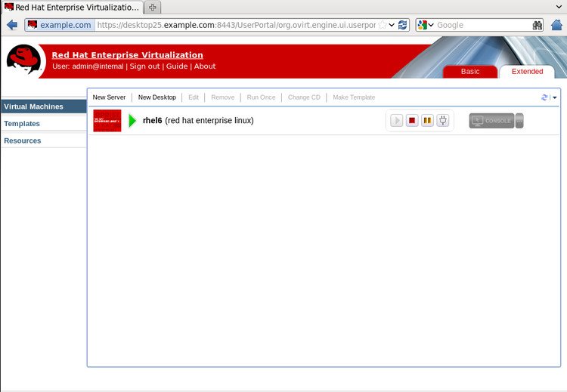Click Change CD in the toolbar
The height and width of the screenshot is (392, 567).
tap(304, 97)
